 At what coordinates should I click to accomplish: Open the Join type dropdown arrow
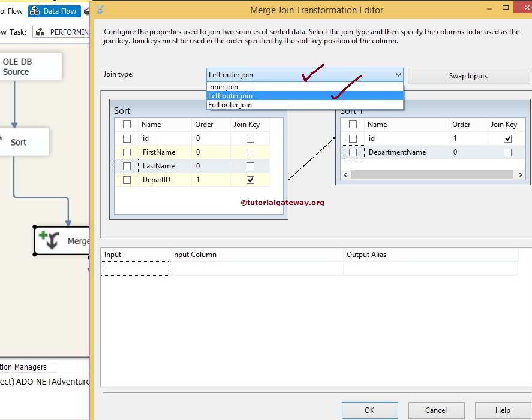[x=398, y=74]
